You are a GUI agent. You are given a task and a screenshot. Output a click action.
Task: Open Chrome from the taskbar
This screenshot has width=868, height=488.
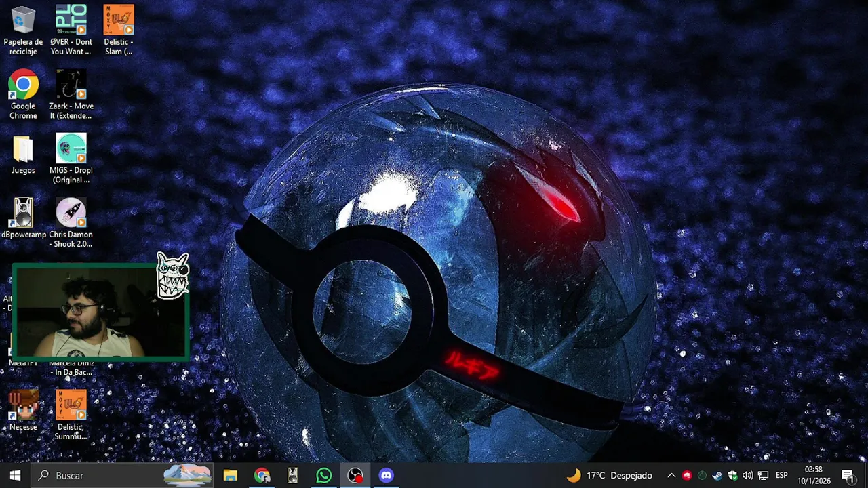pyautogui.click(x=262, y=475)
